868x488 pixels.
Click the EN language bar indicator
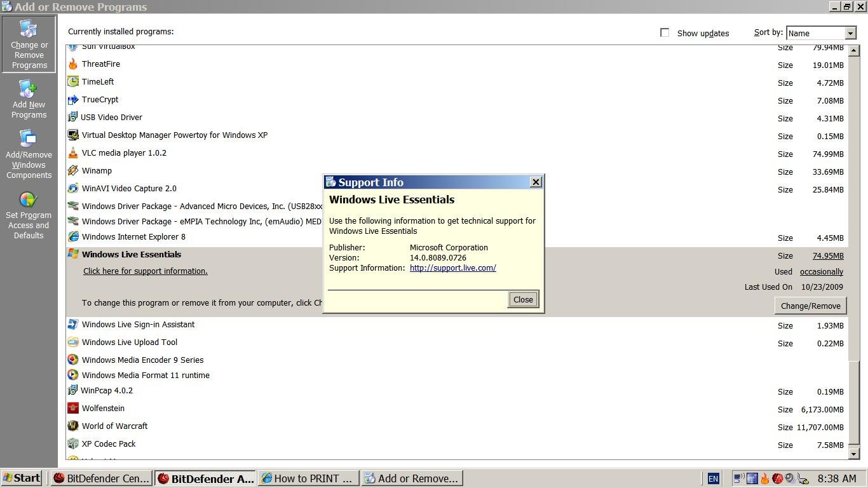click(713, 478)
